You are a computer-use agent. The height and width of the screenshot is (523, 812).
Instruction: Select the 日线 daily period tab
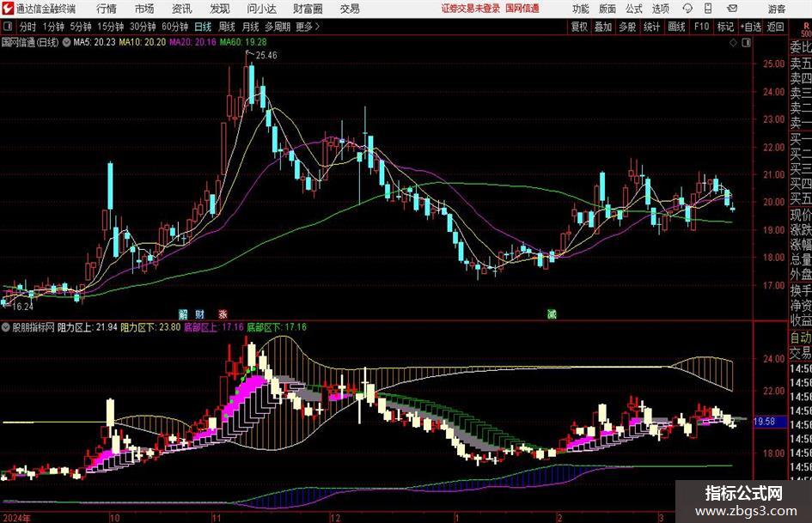(203, 27)
